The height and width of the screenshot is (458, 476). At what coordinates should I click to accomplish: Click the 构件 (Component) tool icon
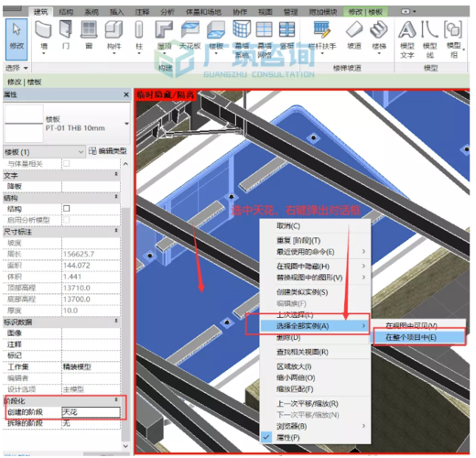point(114,29)
